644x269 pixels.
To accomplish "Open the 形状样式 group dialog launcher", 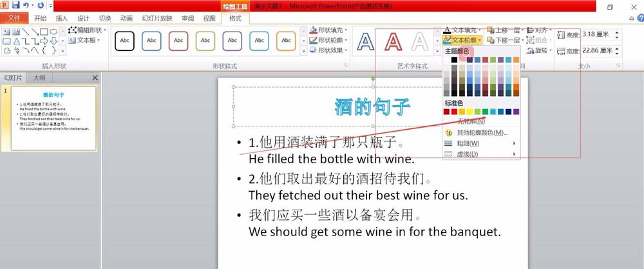I will click(345, 66).
